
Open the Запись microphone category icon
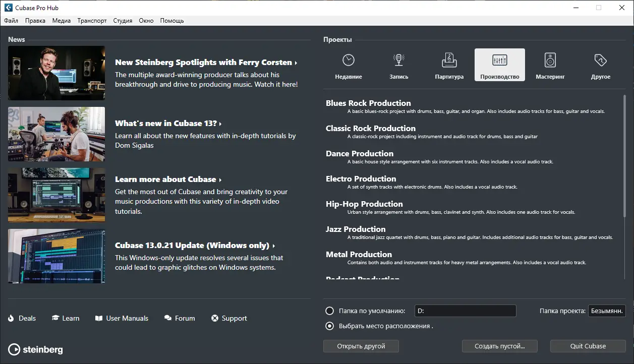pyautogui.click(x=398, y=59)
